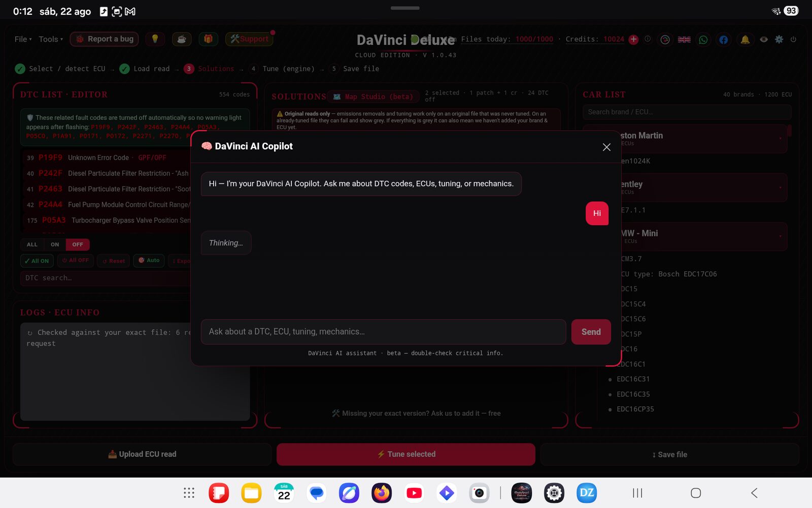Select DTC row P19F9 Unknown Error Code
This screenshot has height=508, width=812.
coord(108,157)
